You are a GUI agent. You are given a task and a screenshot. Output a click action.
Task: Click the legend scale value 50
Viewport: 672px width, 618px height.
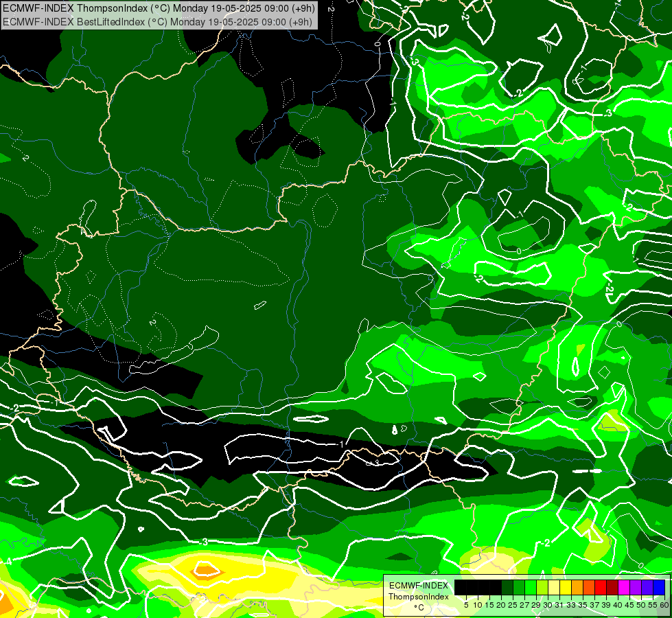pyautogui.click(x=642, y=605)
